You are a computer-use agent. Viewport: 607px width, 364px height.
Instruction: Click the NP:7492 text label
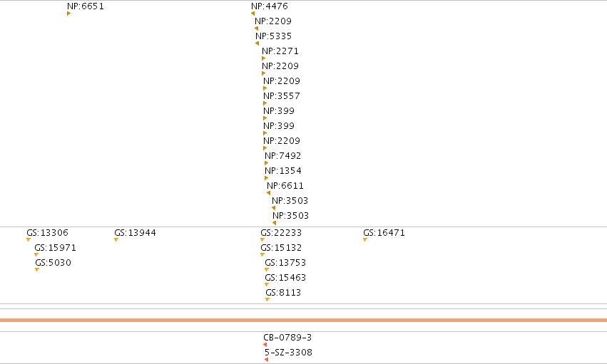click(283, 156)
